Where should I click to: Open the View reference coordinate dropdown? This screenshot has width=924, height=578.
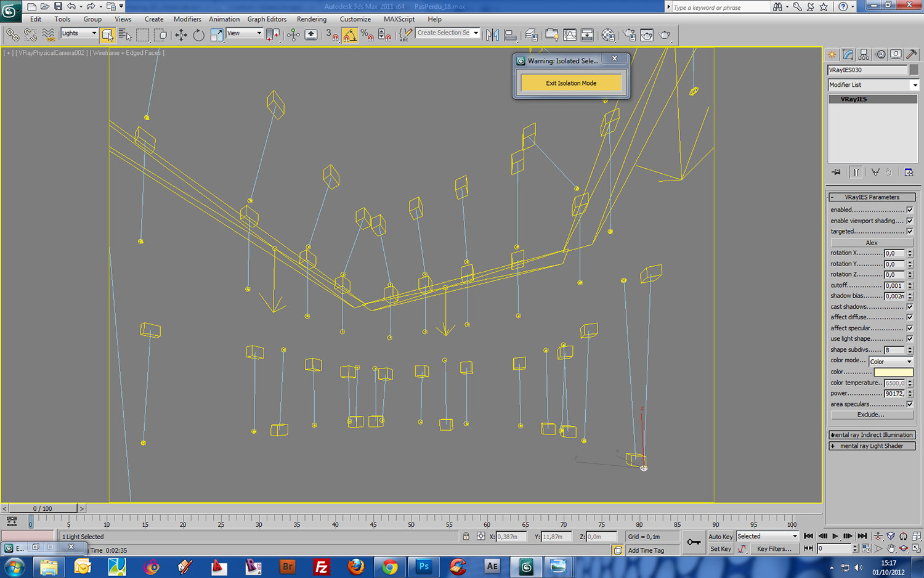[x=245, y=33]
